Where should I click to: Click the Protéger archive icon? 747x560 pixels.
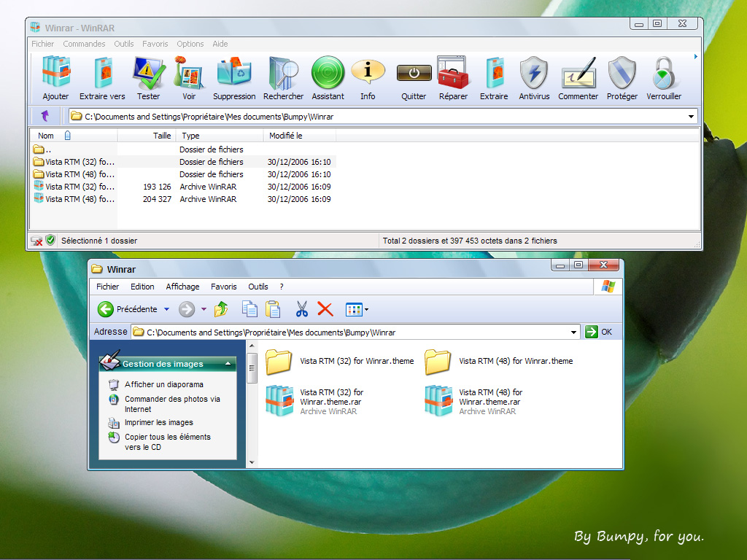pyautogui.click(x=622, y=73)
